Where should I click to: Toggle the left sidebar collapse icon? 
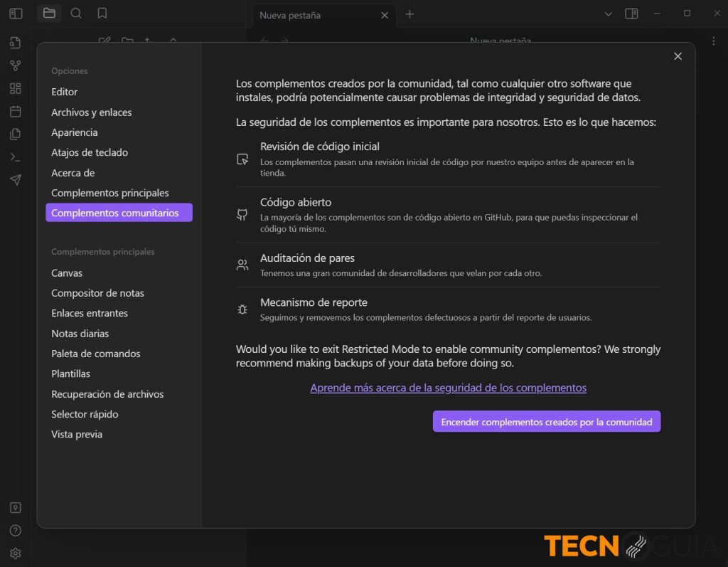[x=16, y=13]
